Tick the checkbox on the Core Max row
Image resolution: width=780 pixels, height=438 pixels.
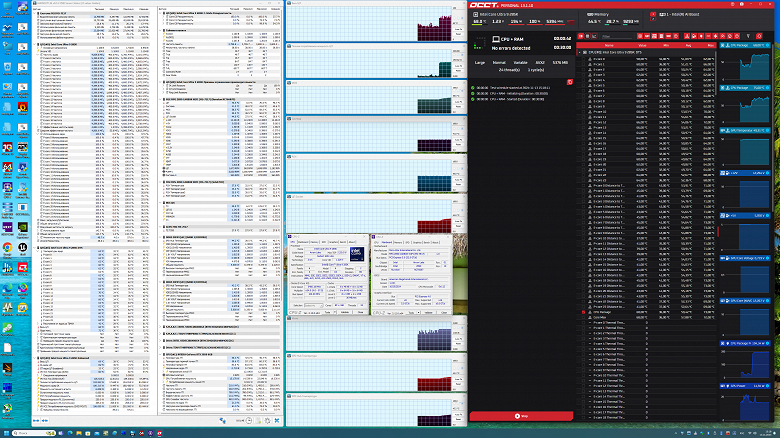tap(584, 318)
